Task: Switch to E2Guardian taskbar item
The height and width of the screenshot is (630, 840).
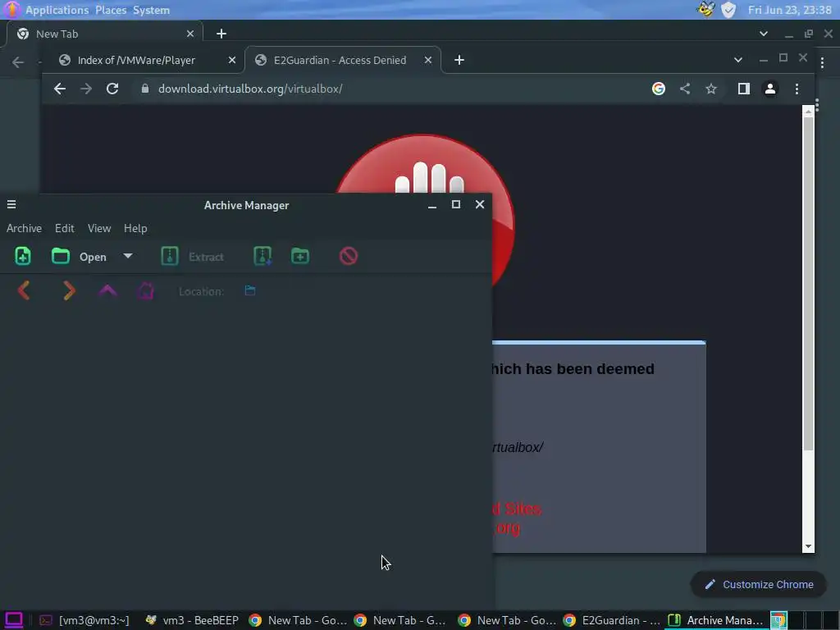Action: 612,620
